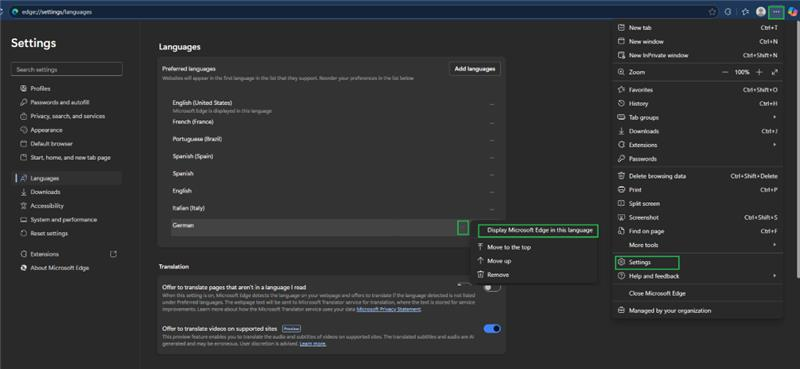
Task: Choose New InPrivate window
Action: point(698,55)
